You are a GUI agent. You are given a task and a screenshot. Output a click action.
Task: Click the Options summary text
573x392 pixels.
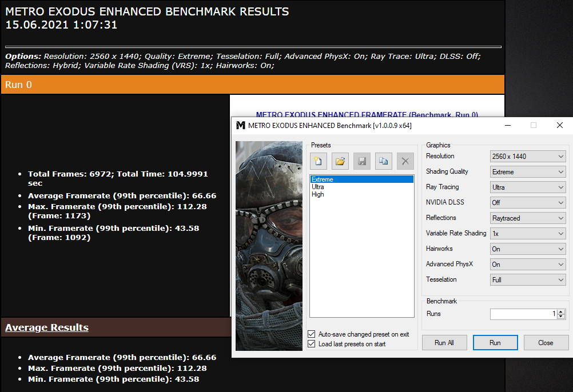pos(242,61)
